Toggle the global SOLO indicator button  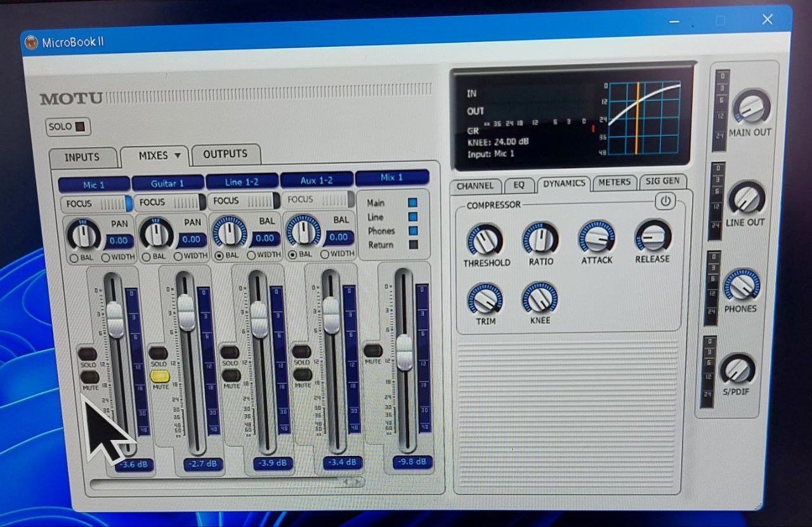tap(69, 126)
